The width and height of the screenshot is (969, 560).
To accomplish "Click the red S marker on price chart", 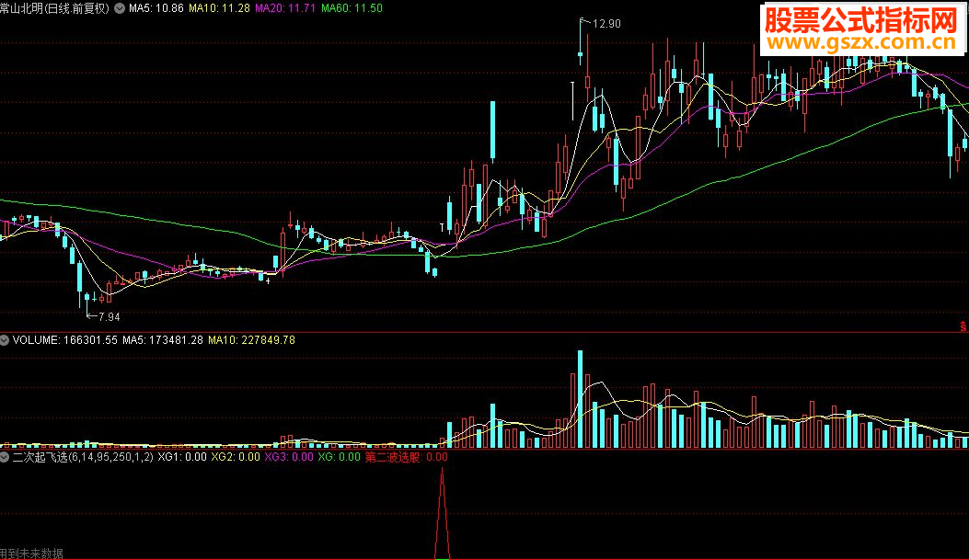I will click(x=963, y=326).
